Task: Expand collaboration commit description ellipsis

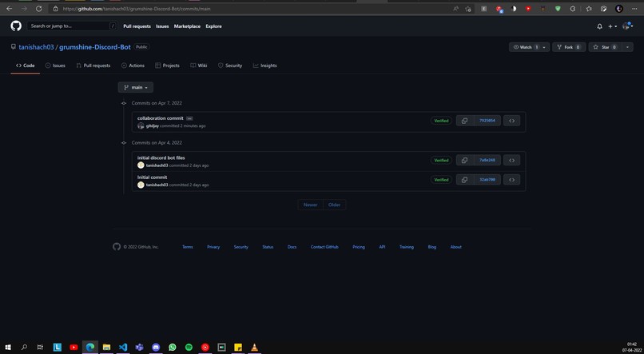Action: pos(189,118)
